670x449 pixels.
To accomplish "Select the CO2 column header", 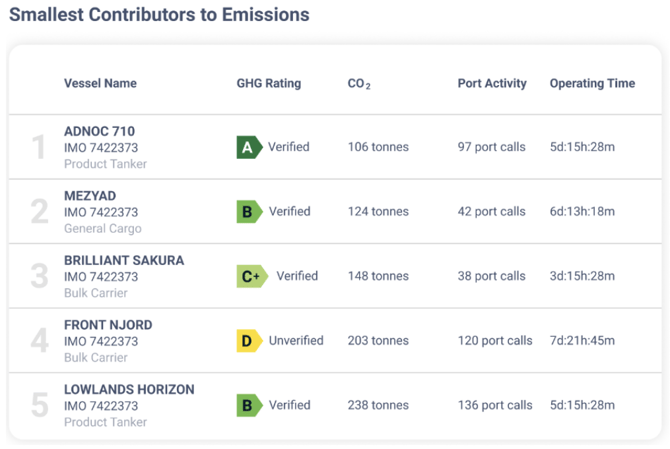I will point(359,84).
